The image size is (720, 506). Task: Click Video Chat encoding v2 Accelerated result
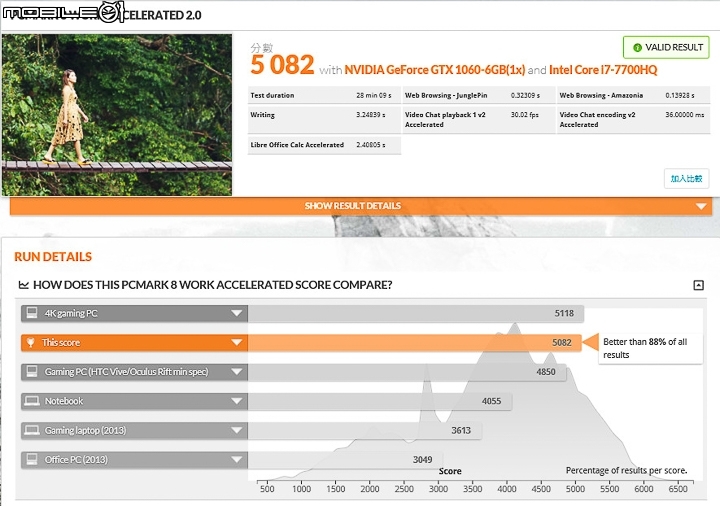[x=634, y=120]
